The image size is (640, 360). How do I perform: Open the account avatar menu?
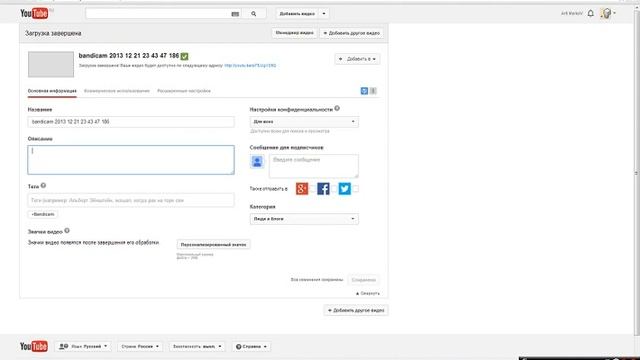pyautogui.click(x=606, y=13)
